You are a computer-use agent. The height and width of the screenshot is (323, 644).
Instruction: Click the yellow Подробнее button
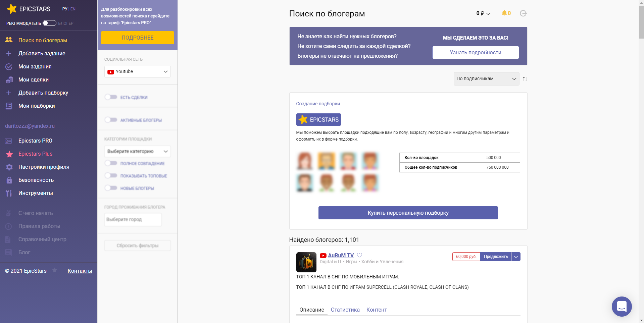click(138, 38)
